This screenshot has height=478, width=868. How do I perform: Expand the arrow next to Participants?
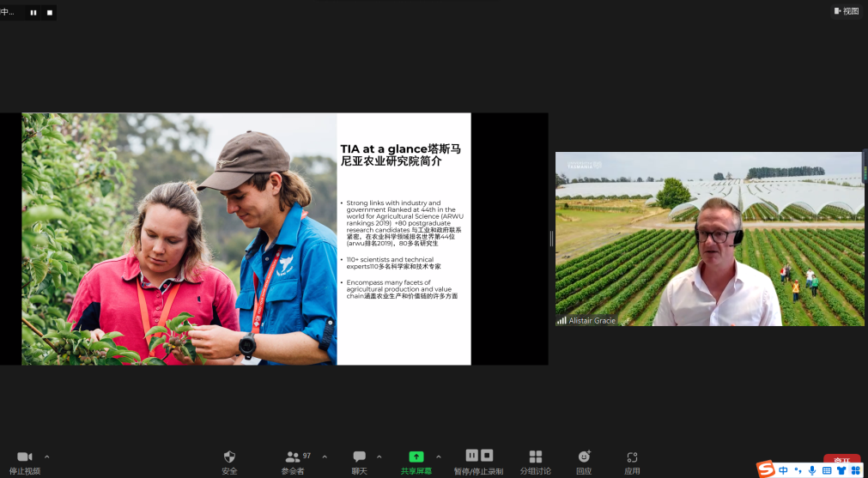[325, 457]
